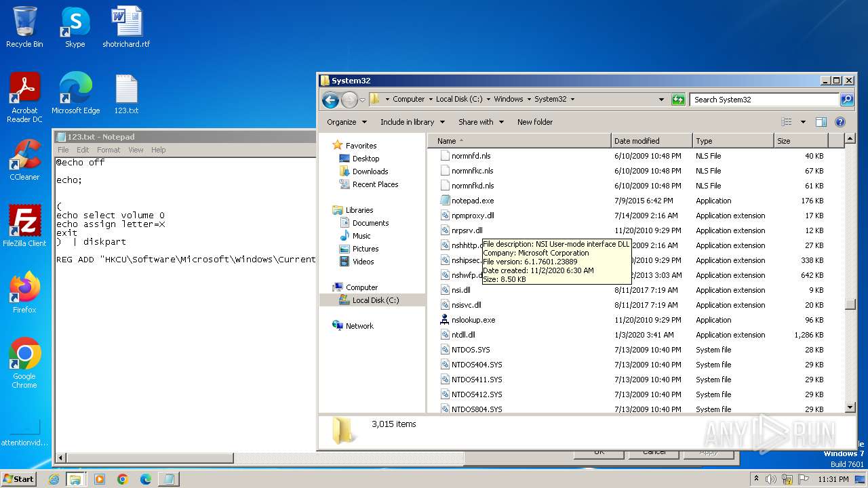Toggle the preview pane button
The width and height of the screenshot is (868, 488).
tap(821, 122)
